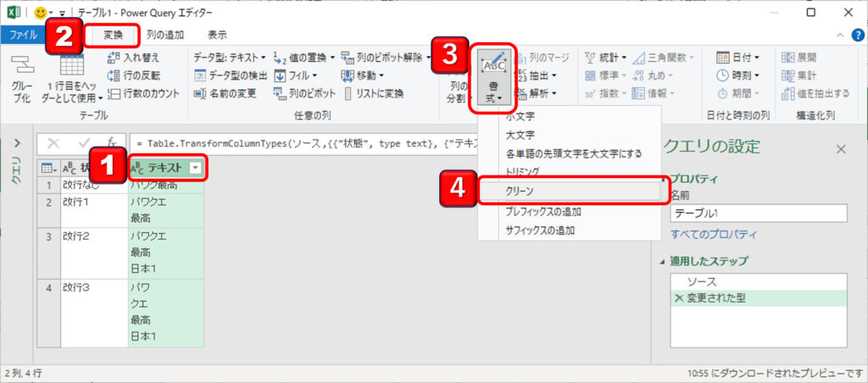The image size is (868, 383).
Task: Open Extract (抽出) dropdown
Action: point(537,75)
